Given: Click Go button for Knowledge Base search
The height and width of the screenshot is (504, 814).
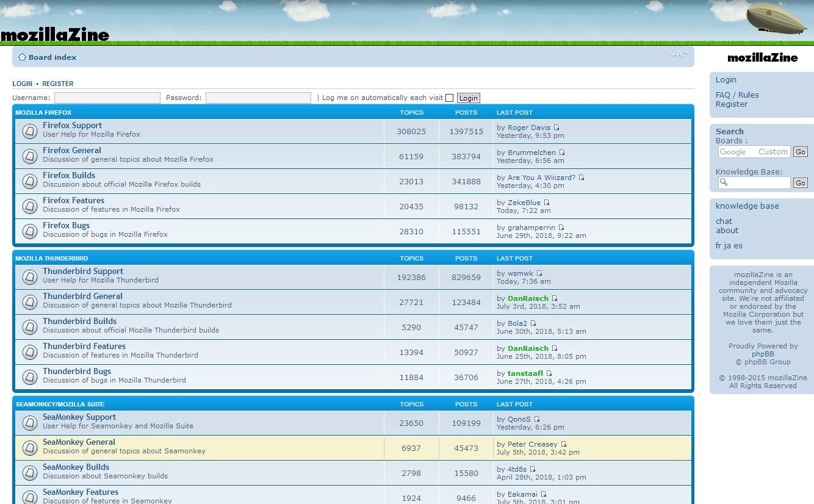Looking at the screenshot, I should pyautogui.click(x=801, y=182).
